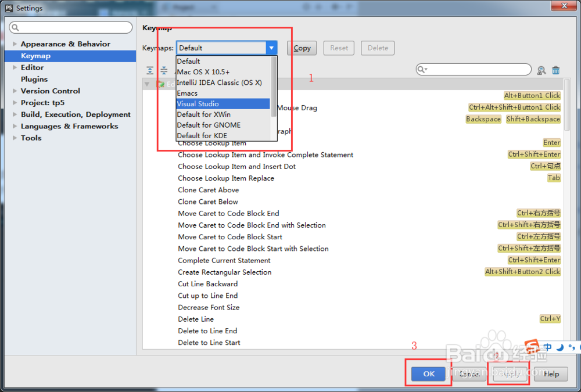Click Find Actions by Shortcut icon

coord(541,70)
